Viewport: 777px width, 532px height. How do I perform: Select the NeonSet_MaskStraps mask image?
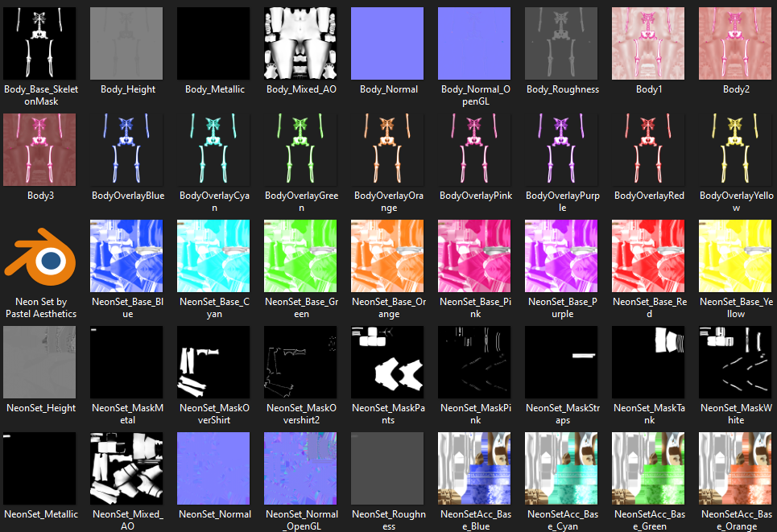pos(561,362)
